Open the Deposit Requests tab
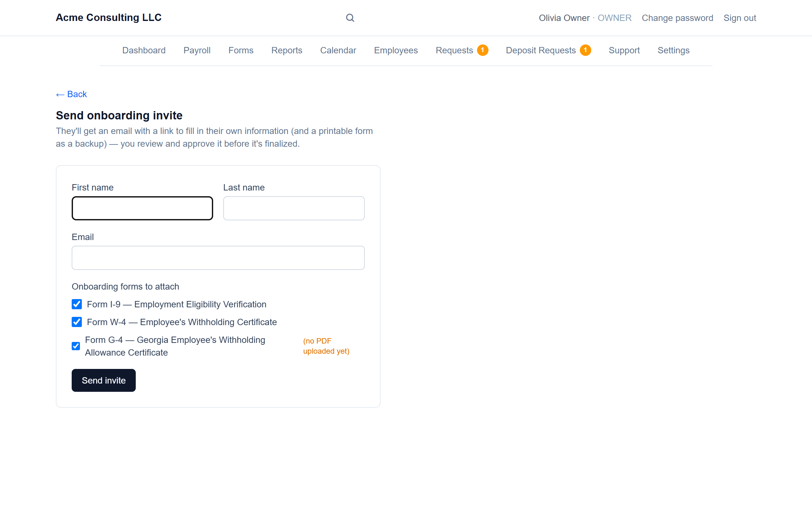Viewport: 812px width, 508px height. tap(541, 50)
